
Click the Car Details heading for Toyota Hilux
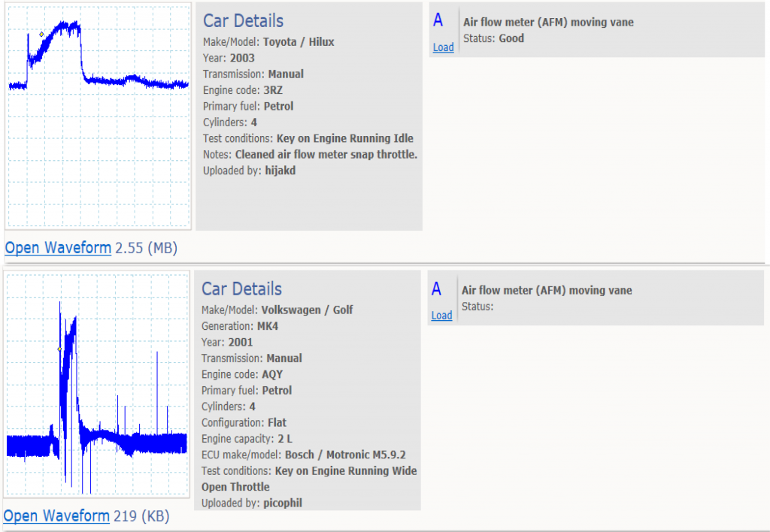(243, 21)
